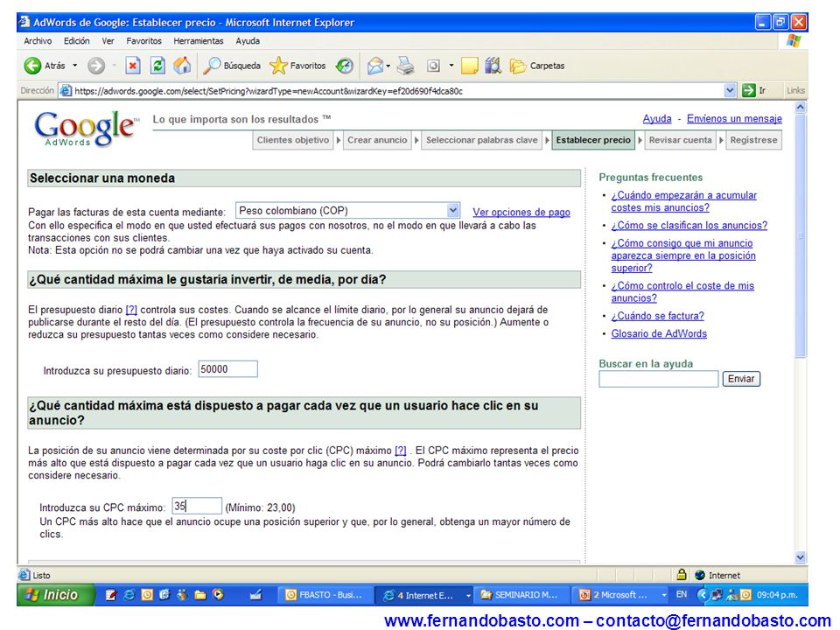
Task: Open the Herramientas menu
Action: click(199, 41)
